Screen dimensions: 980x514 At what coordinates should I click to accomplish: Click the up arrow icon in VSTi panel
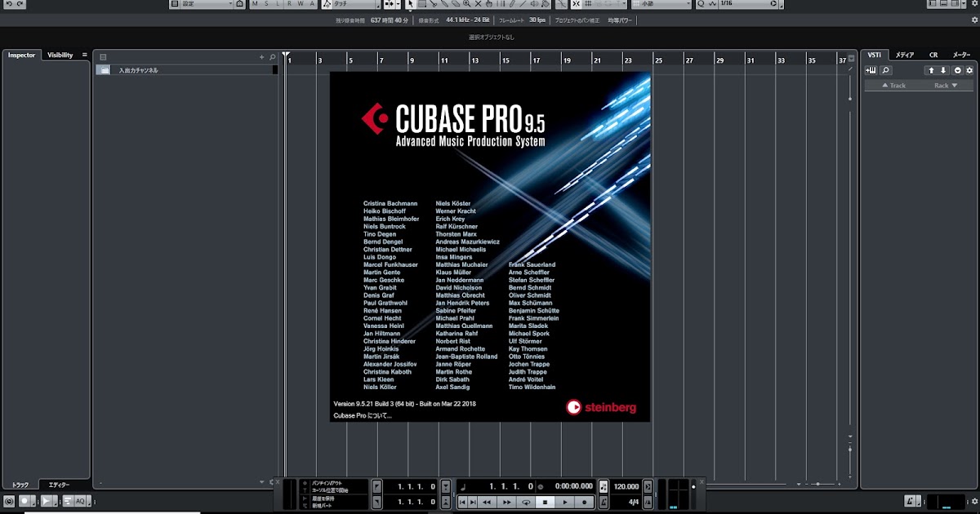coord(931,70)
